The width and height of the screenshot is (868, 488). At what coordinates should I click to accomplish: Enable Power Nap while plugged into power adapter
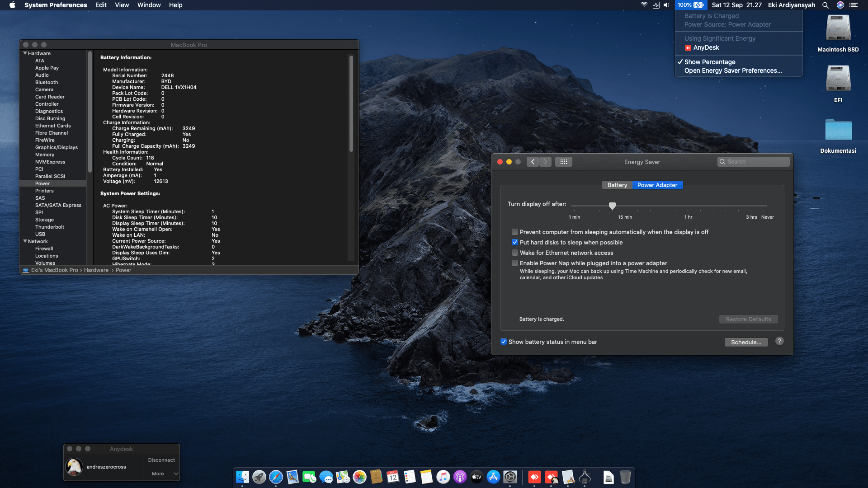point(515,263)
